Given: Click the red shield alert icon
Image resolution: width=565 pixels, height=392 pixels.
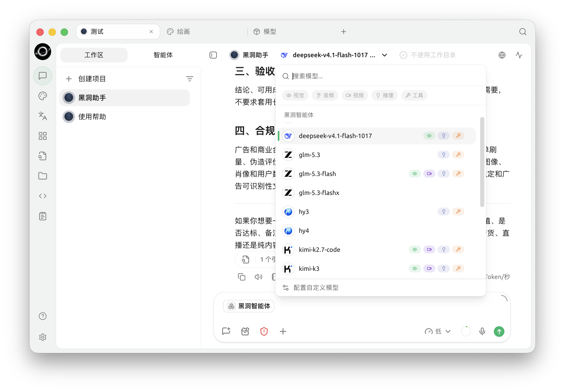Looking at the screenshot, I should [264, 331].
